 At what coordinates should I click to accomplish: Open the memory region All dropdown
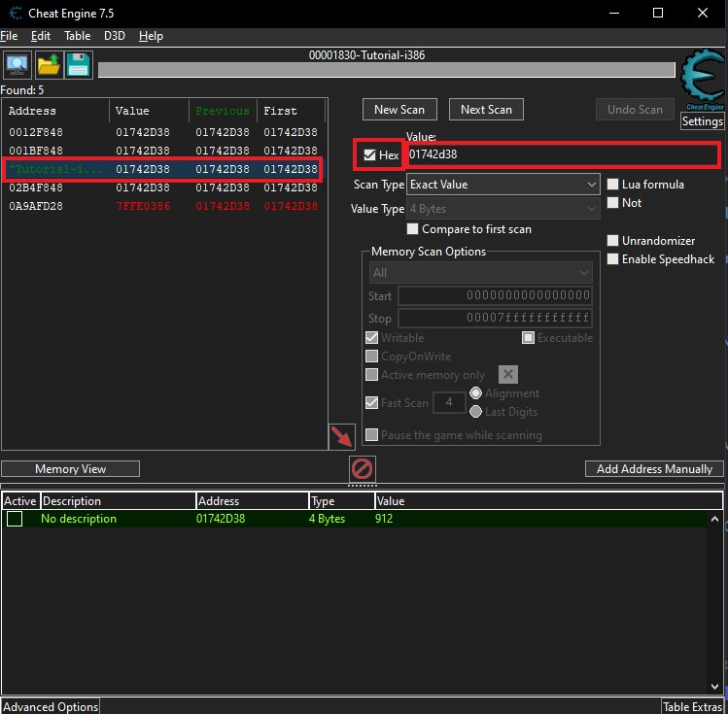(480, 273)
